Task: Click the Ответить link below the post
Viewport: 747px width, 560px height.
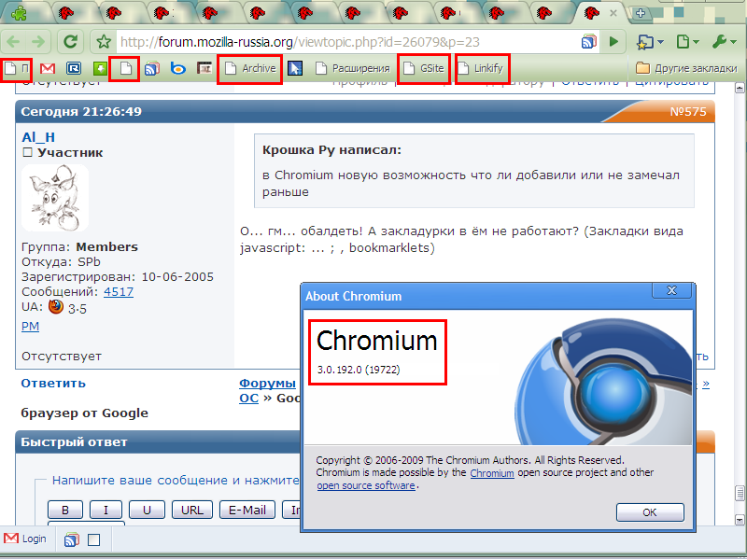Action: [53, 384]
